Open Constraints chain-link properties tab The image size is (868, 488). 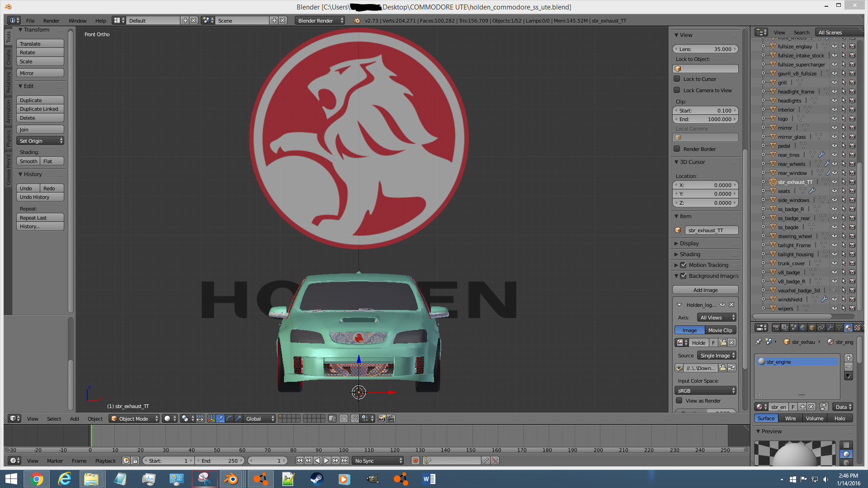click(821, 328)
